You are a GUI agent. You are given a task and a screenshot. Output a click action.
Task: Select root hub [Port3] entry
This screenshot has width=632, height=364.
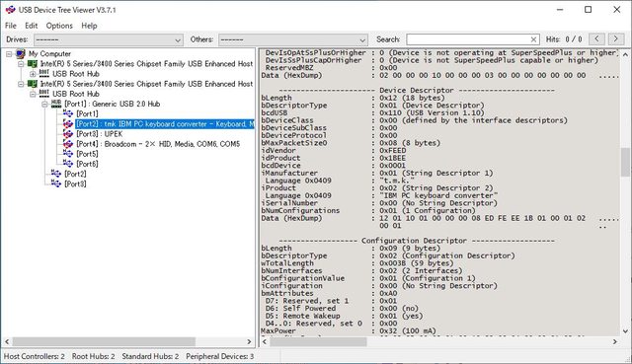75,184
